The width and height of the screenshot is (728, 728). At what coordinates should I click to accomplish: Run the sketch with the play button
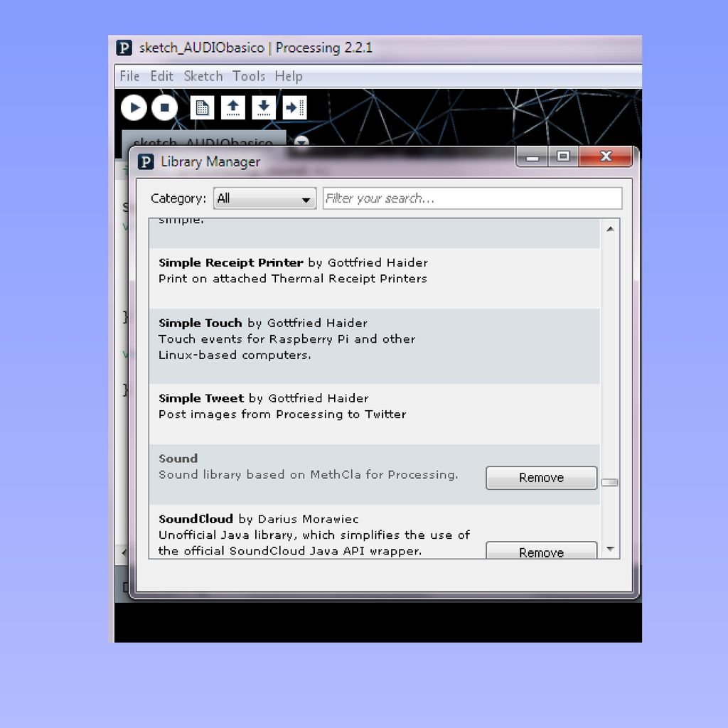tap(134, 108)
